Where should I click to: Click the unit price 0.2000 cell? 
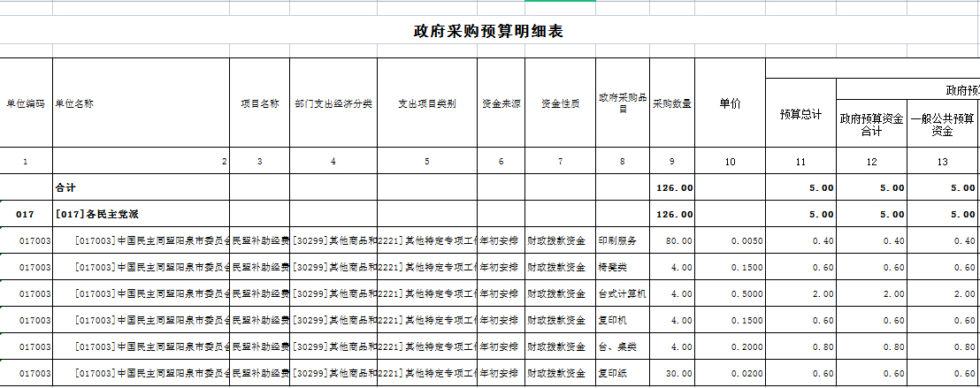coord(730,346)
